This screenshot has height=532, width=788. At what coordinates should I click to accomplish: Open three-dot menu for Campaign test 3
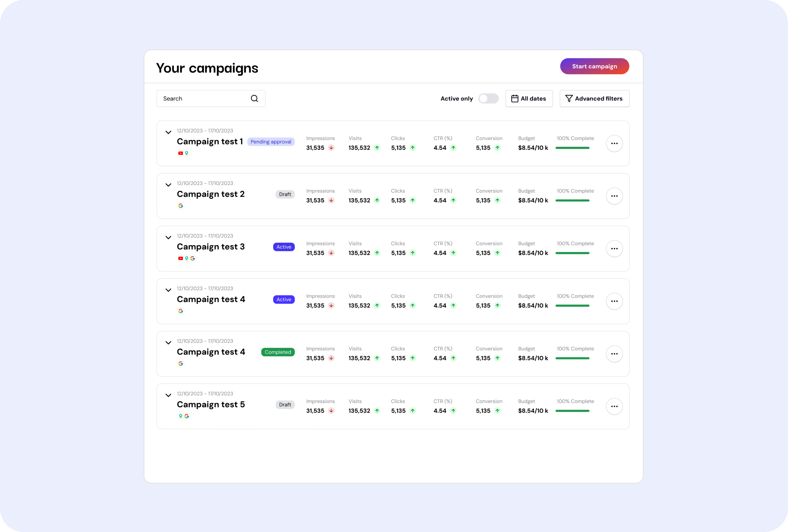click(614, 249)
